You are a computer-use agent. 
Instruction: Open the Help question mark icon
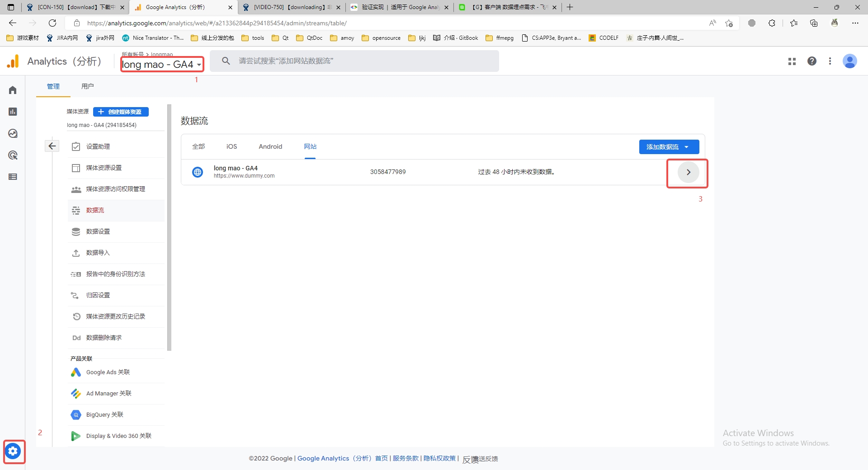tap(812, 61)
